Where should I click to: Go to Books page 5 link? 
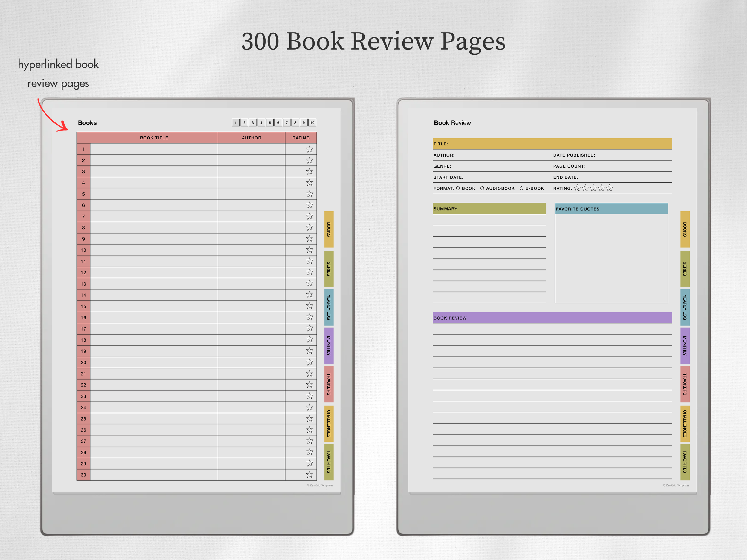tap(270, 122)
